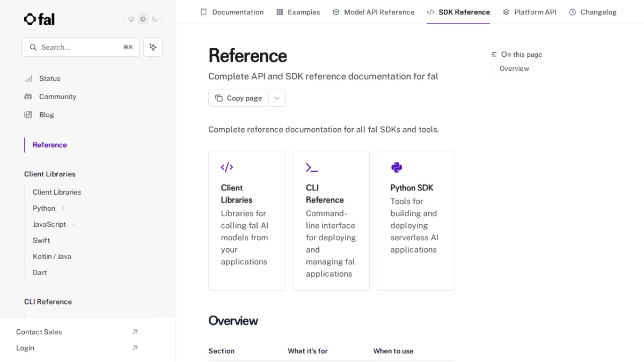Screen dimensions: 644x362
Task: Click the When to use column header
Action: [x=393, y=351]
